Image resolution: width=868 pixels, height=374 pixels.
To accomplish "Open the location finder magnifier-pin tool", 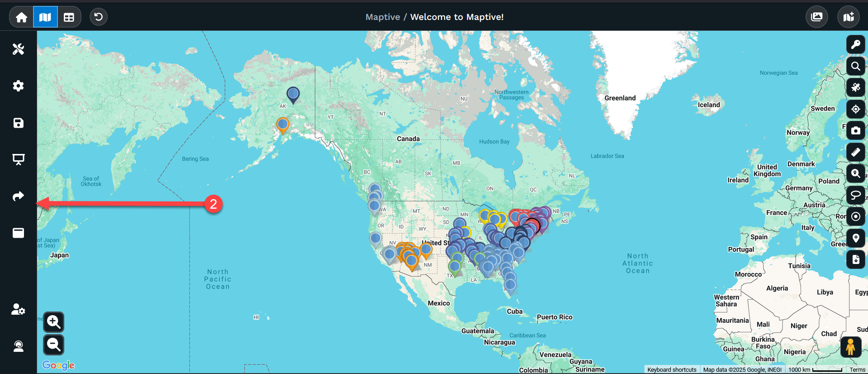I will coord(856,173).
